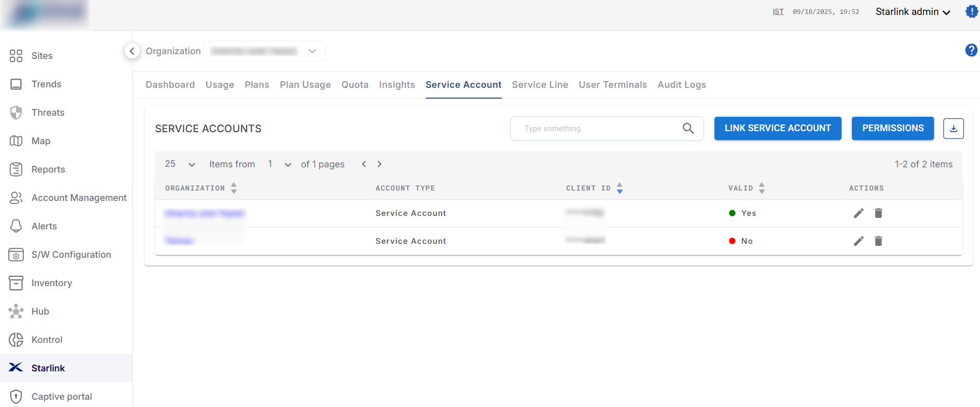
Task: Sort by Organization column
Action: pos(234,188)
